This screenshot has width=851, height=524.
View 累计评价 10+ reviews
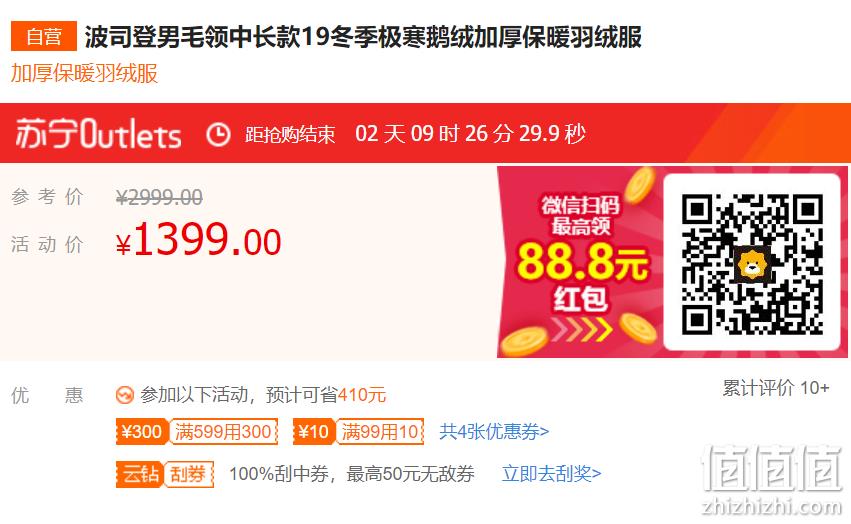point(775,388)
